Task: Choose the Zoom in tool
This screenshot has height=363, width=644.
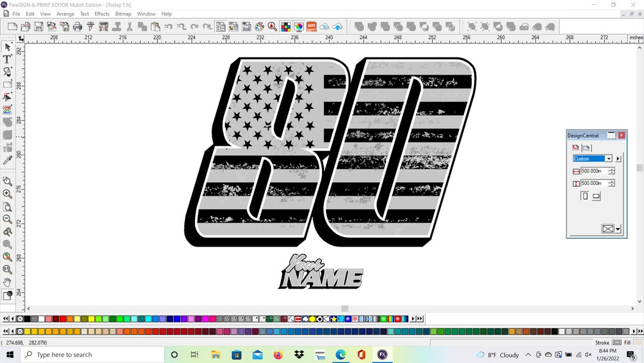Action: click(8, 194)
